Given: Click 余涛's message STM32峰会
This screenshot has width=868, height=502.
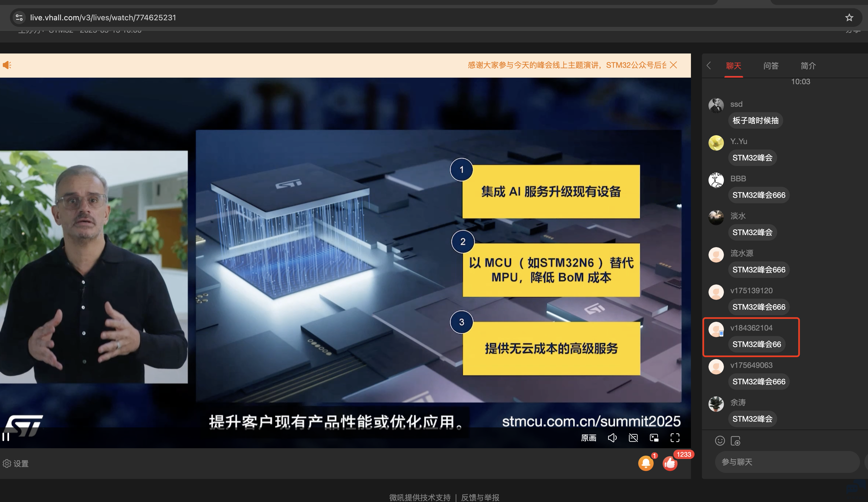Looking at the screenshot, I should tap(752, 419).
